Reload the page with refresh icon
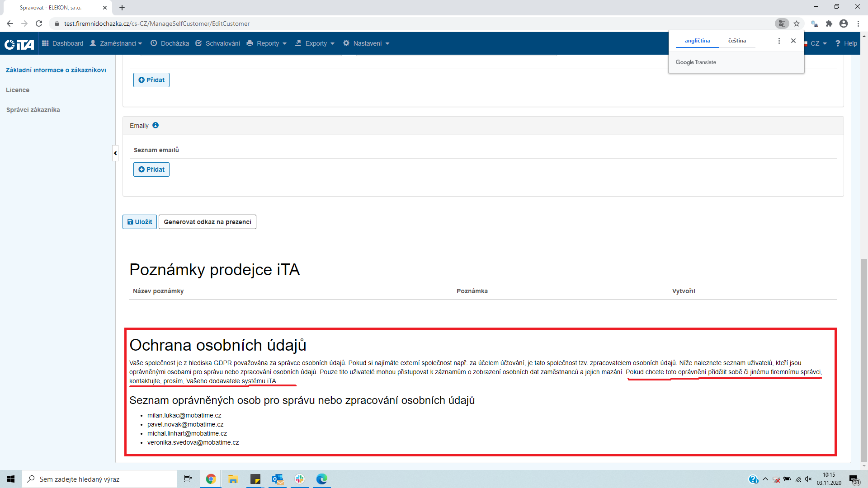The image size is (868, 488). pos(39,23)
